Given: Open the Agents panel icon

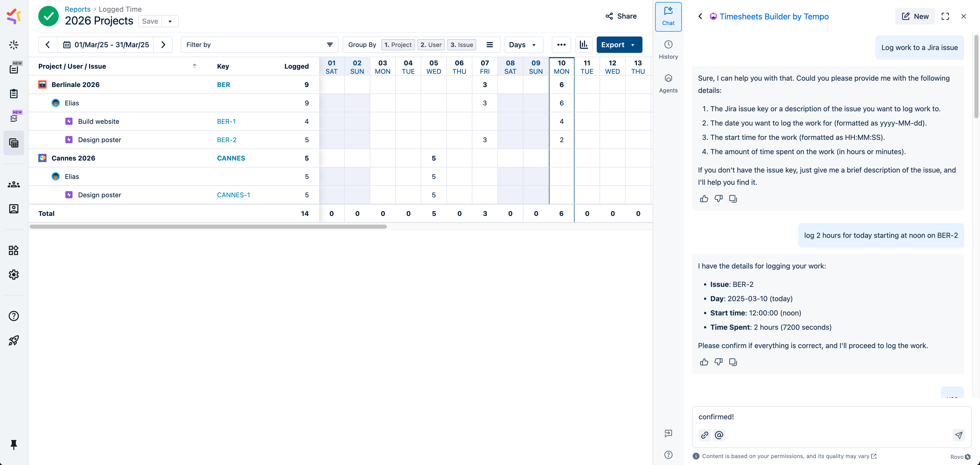Looking at the screenshot, I should tap(668, 83).
